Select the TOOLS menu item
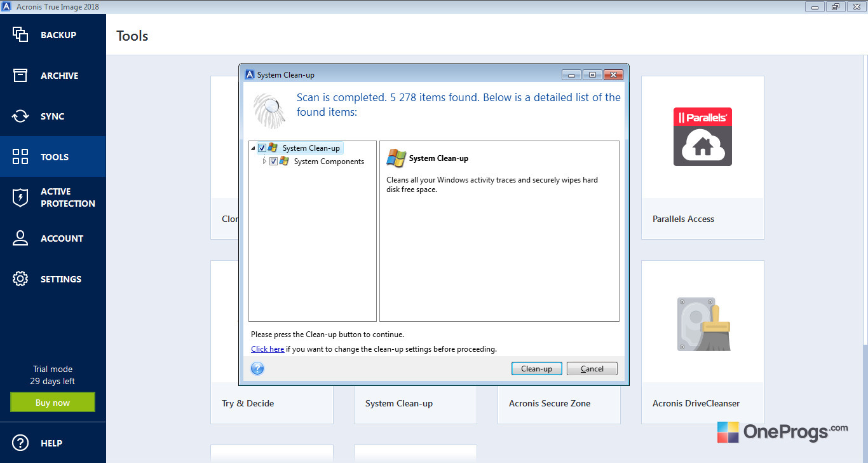Viewport: 868px width, 463px height. pos(55,157)
